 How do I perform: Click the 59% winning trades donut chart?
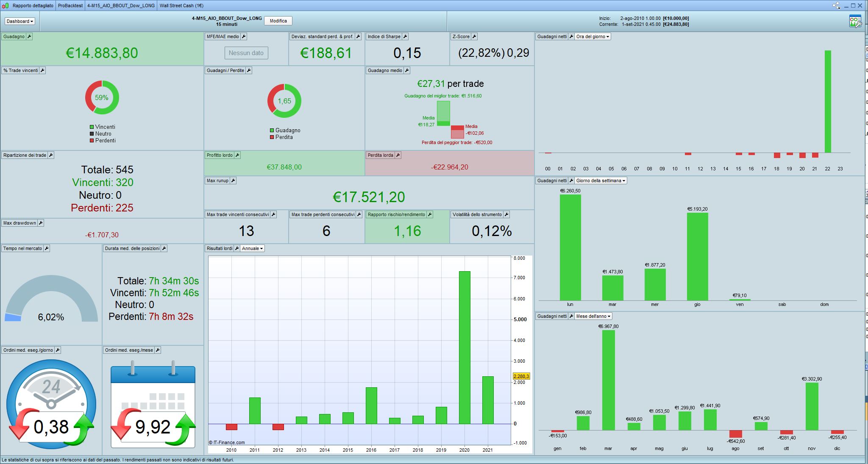pos(102,97)
